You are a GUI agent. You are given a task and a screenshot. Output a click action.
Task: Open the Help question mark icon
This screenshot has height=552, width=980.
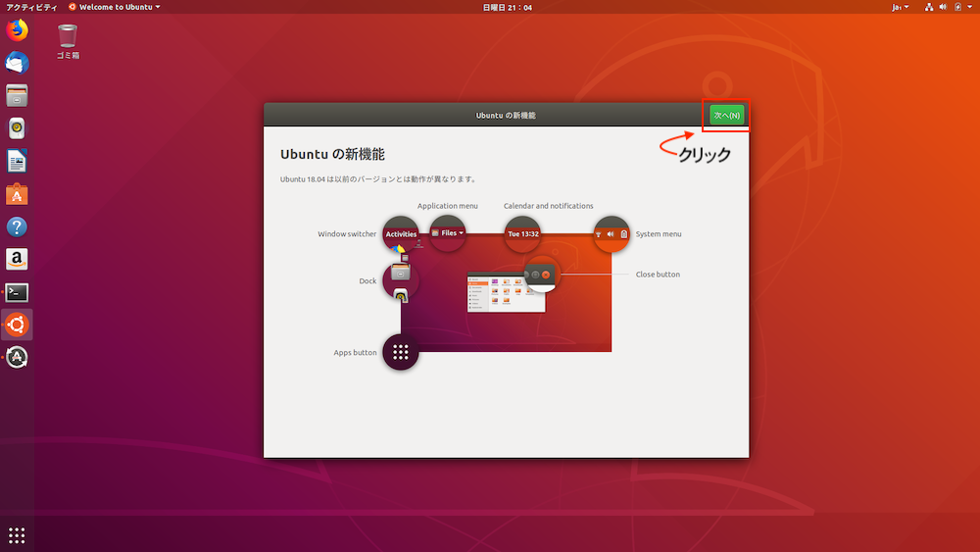[17, 226]
